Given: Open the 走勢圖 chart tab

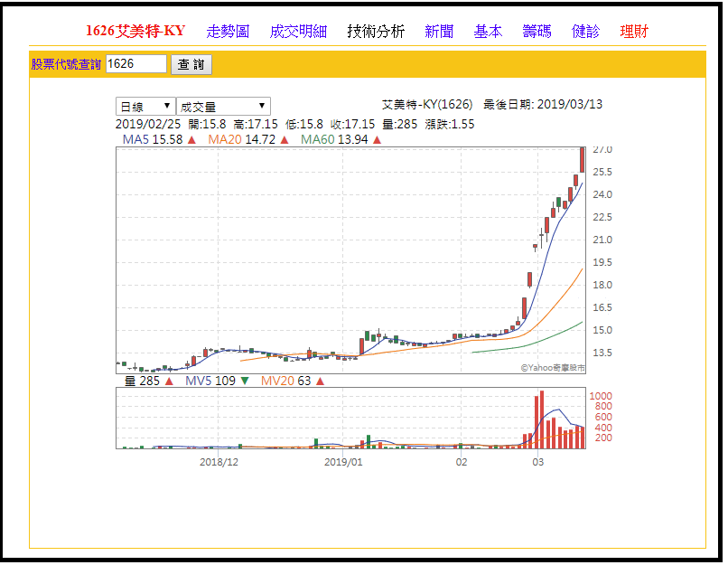Looking at the screenshot, I should 228,32.
